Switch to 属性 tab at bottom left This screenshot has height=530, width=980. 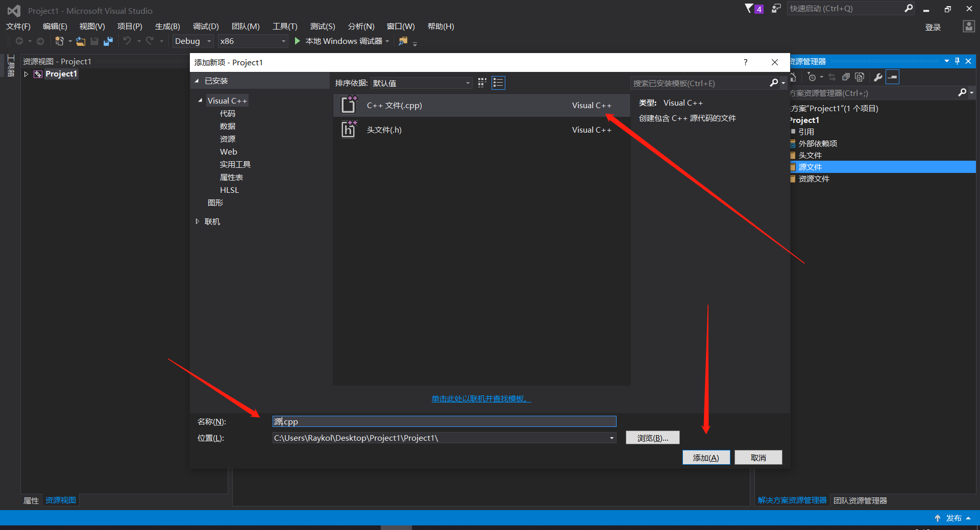coord(31,500)
